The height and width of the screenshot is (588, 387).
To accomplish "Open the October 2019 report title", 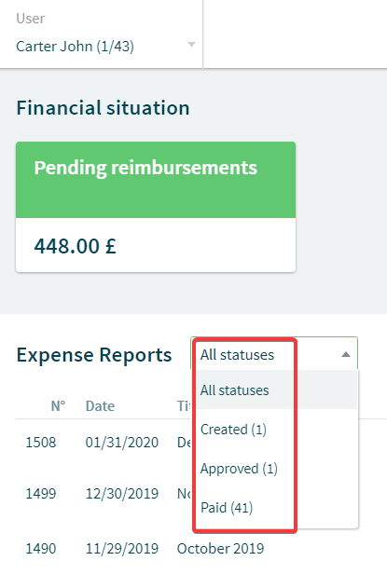I will pyautogui.click(x=220, y=548).
